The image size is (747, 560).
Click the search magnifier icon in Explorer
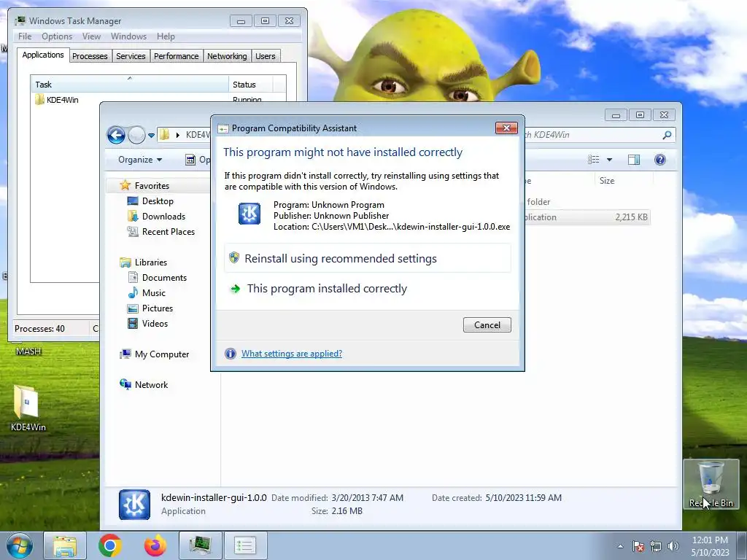[x=667, y=135]
